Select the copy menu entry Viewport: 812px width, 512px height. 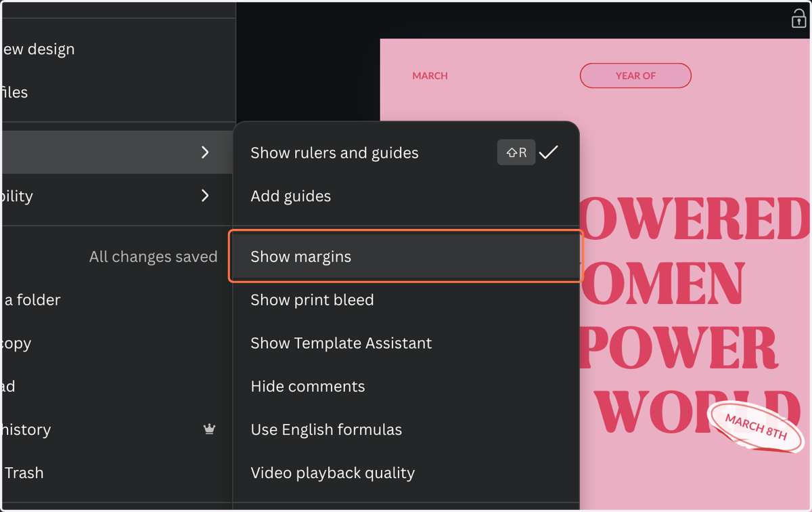click(x=118, y=343)
